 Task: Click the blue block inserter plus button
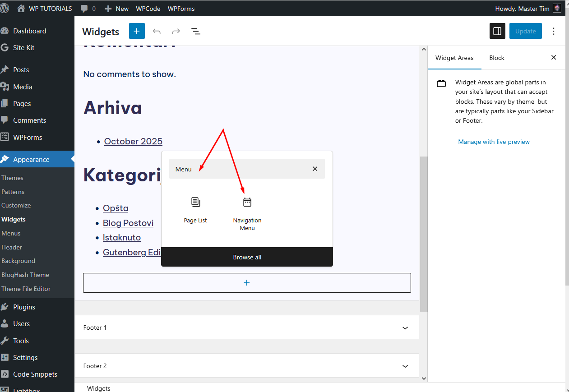pyautogui.click(x=137, y=31)
